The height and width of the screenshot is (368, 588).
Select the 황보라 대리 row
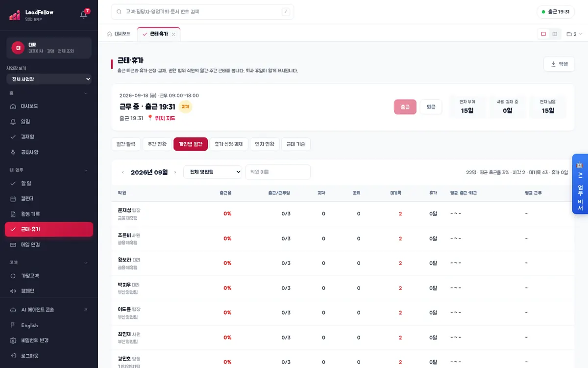[343, 263]
